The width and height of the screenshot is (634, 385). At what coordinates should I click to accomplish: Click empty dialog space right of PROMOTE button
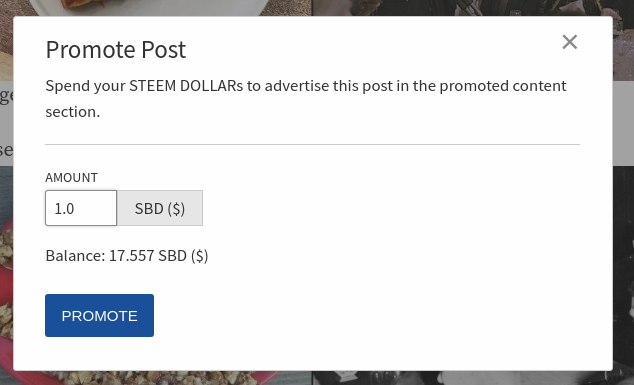(x=364, y=315)
